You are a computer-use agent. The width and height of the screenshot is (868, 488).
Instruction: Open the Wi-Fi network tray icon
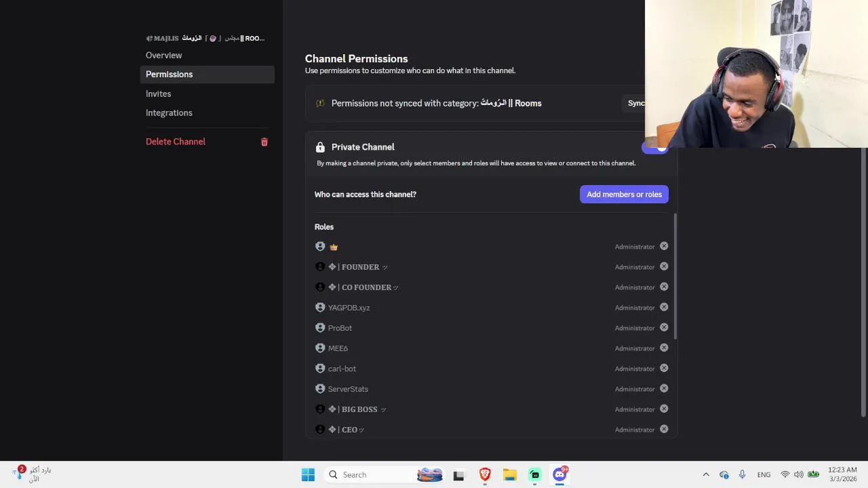click(785, 474)
